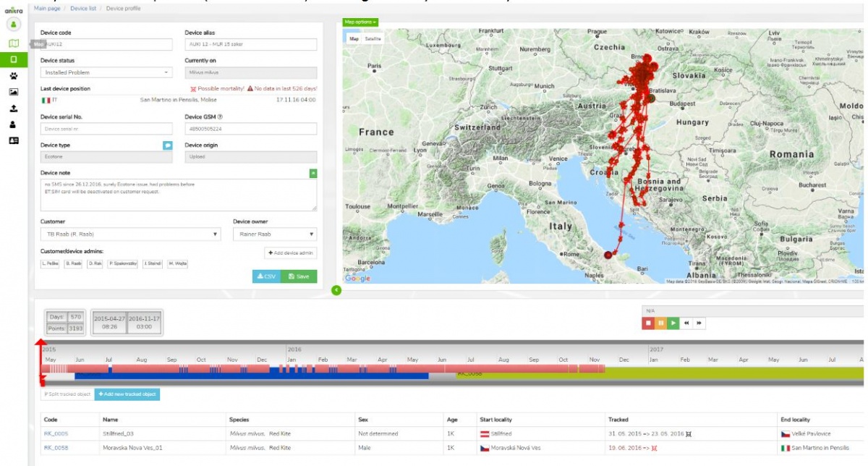Open the Map options dropdown

359,22
